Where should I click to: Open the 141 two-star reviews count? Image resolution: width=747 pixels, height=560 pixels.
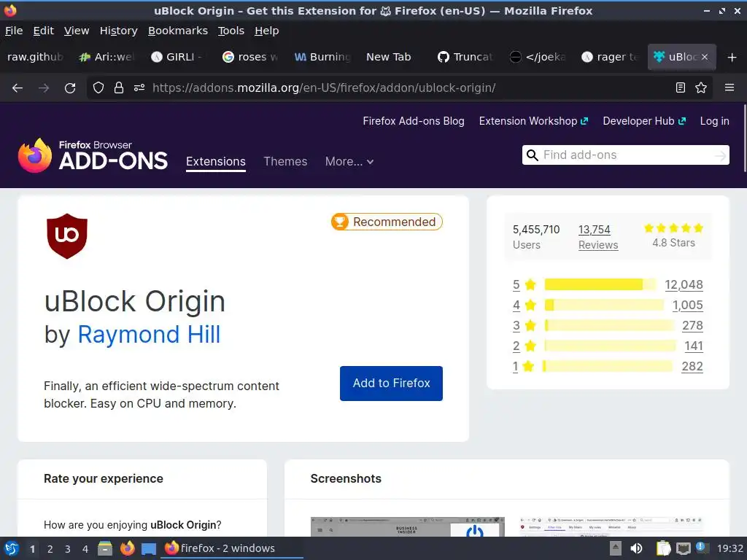click(694, 346)
